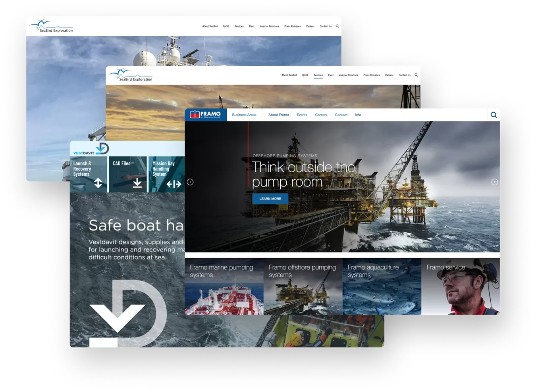Open Framo aquaculture systems card

381,286
